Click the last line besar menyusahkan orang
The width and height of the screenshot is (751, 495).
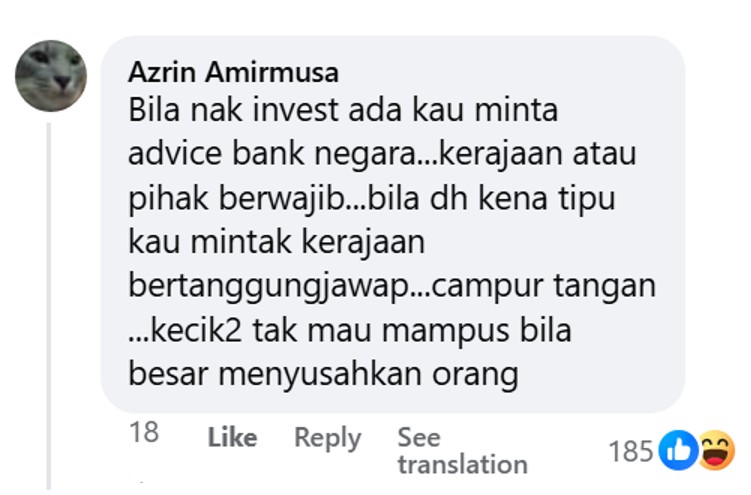(323, 375)
